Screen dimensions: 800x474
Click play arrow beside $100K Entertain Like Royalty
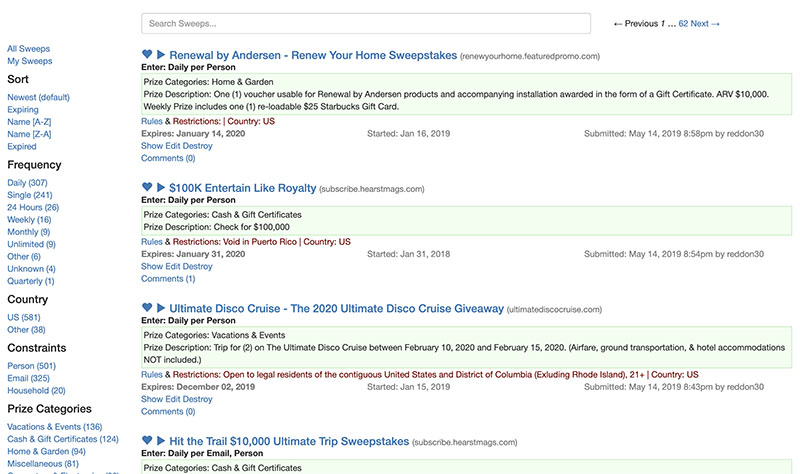coord(161,188)
